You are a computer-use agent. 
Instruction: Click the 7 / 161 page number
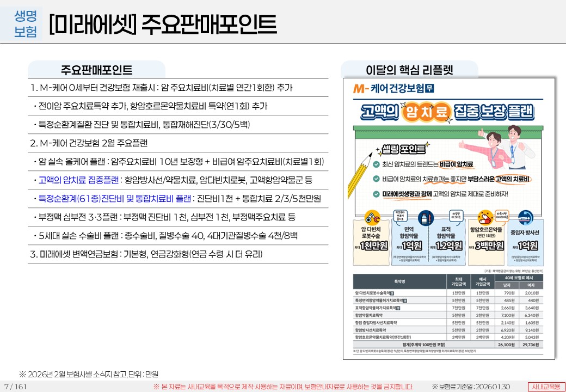pos(15,387)
